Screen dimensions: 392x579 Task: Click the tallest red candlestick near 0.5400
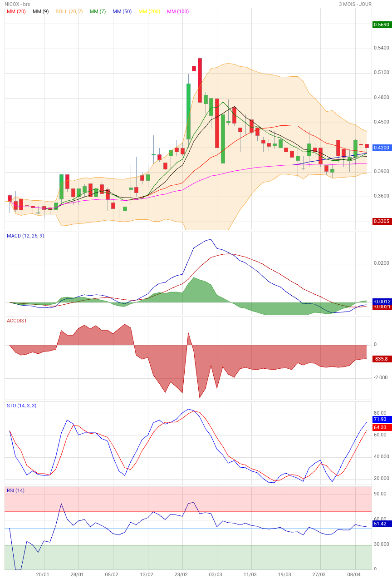(x=200, y=80)
